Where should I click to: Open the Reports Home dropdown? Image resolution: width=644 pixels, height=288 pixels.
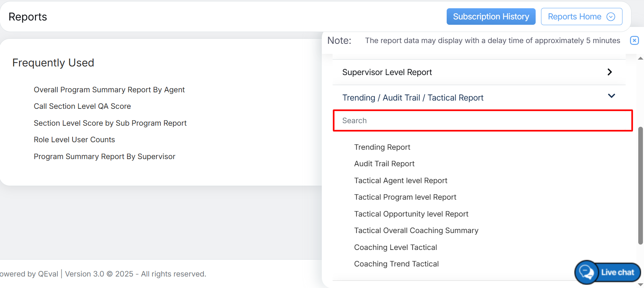coord(581,17)
